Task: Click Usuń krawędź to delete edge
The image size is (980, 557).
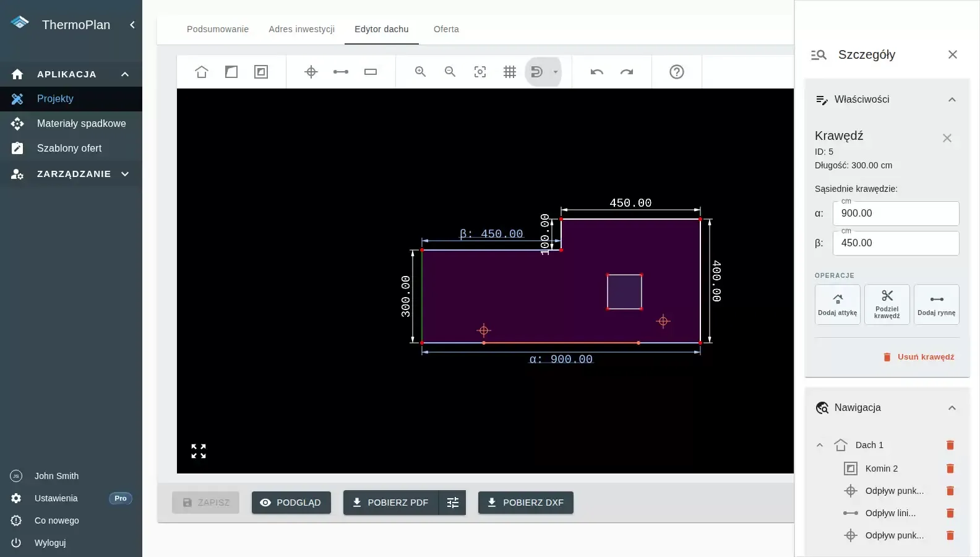Action: coord(919,357)
